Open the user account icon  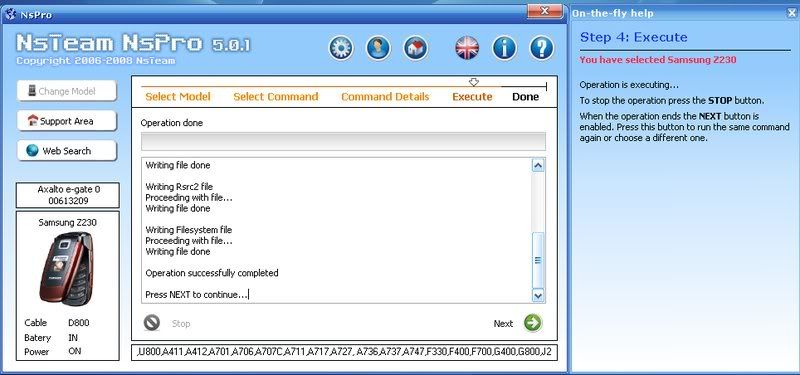(379, 48)
